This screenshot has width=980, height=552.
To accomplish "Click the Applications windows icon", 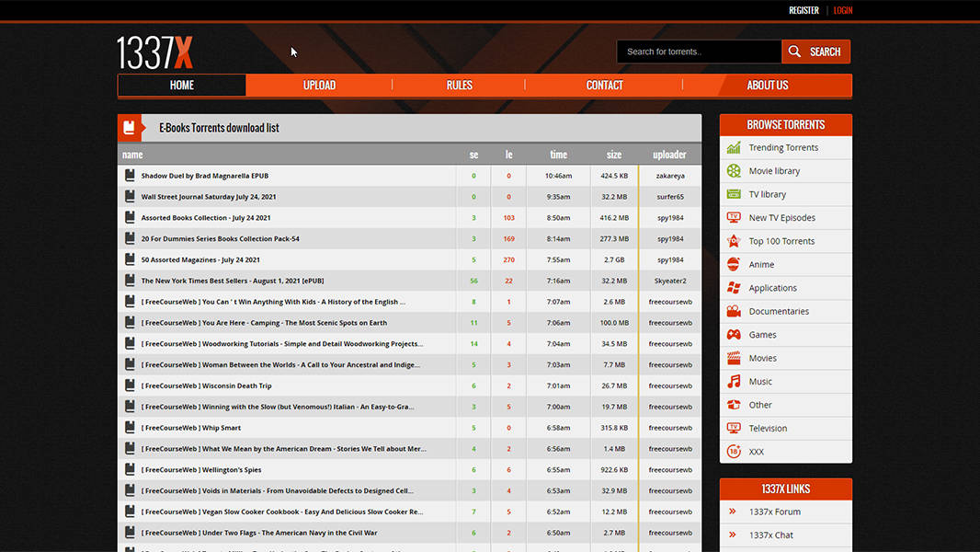I will (x=734, y=288).
